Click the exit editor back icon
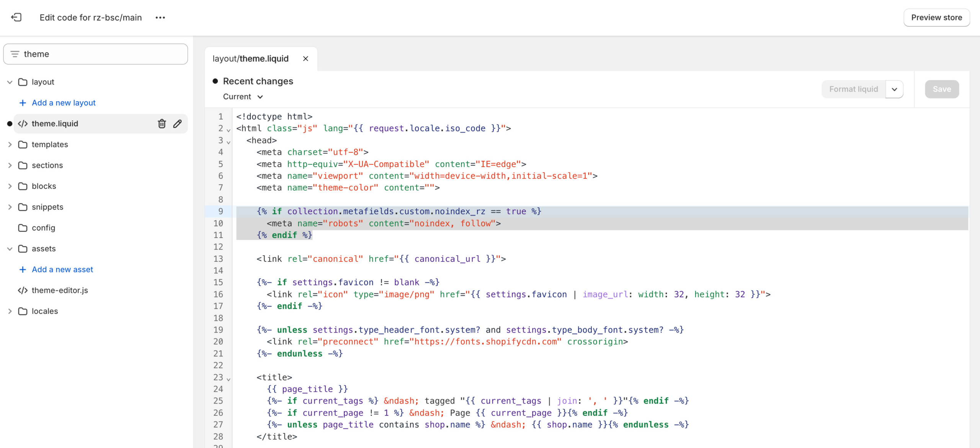The image size is (980, 448). click(16, 17)
